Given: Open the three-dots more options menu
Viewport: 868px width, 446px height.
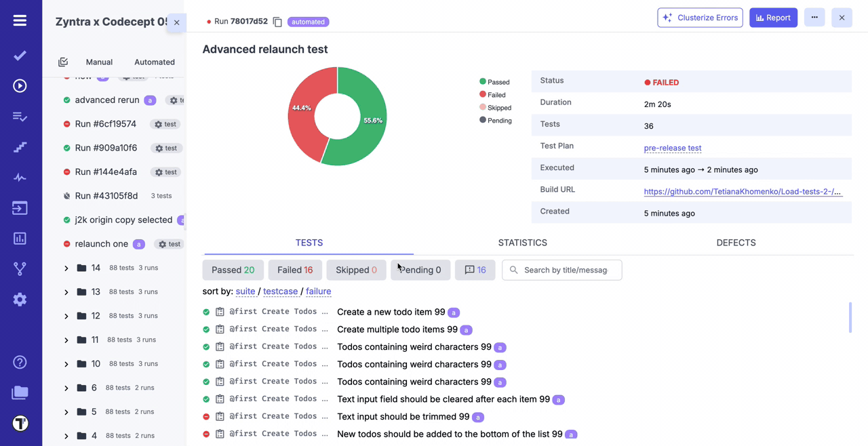Looking at the screenshot, I should coord(814,18).
